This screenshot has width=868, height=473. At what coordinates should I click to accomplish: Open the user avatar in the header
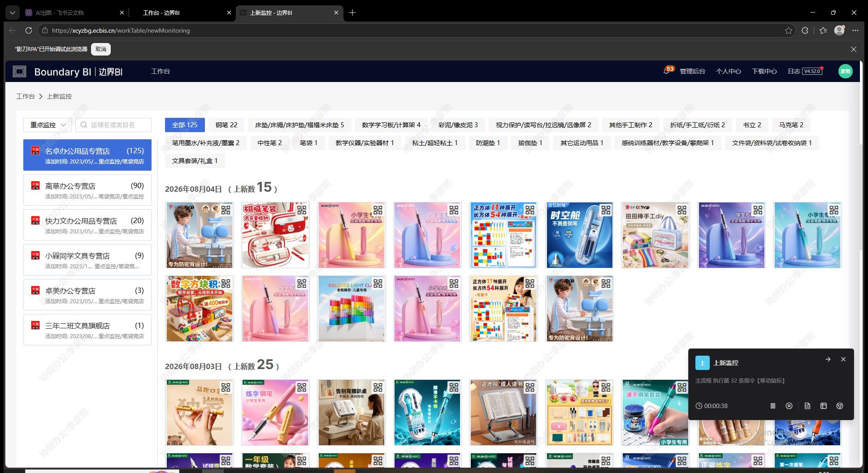point(845,71)
